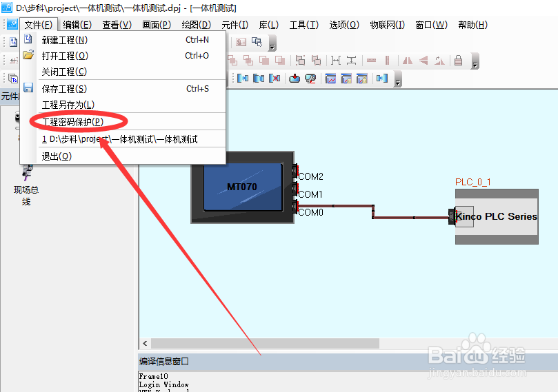Expand the alignment toolbar overflow arrow
Viewport: 558px width, 392px height.
click(475, 61)
